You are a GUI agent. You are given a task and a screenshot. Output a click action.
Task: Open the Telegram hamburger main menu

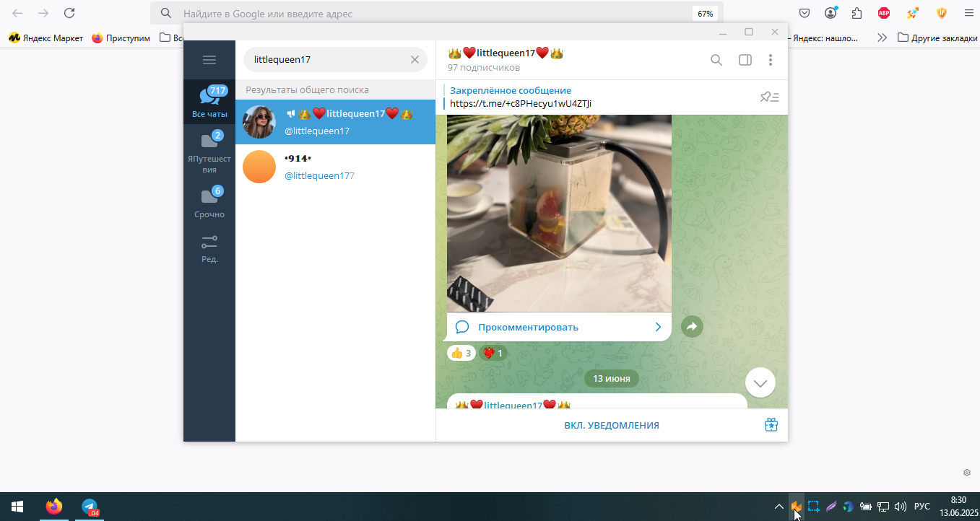[x=209, y=60]
